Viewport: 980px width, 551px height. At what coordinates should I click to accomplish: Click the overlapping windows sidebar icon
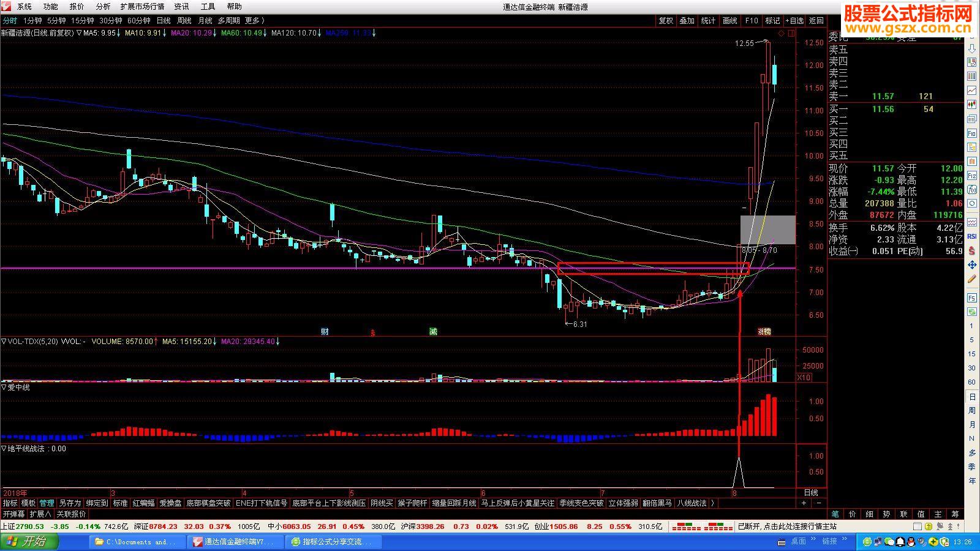point(972,119)
